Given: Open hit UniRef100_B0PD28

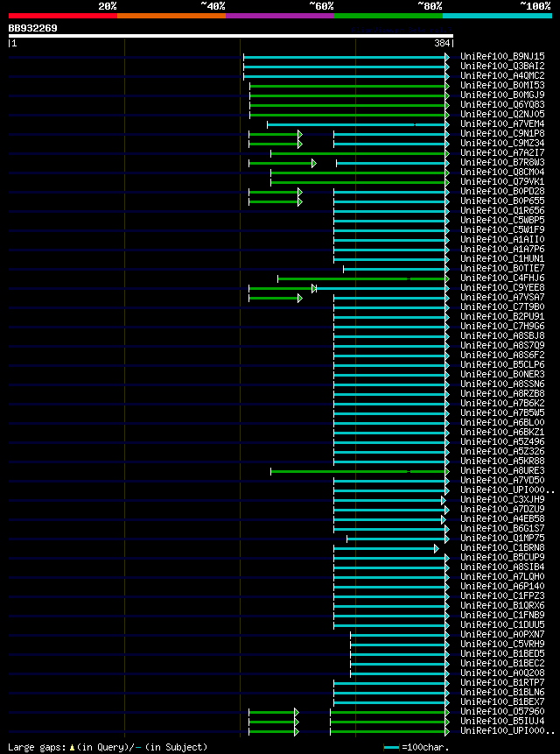Looking at the screenshot, I should tap(502, 192).
